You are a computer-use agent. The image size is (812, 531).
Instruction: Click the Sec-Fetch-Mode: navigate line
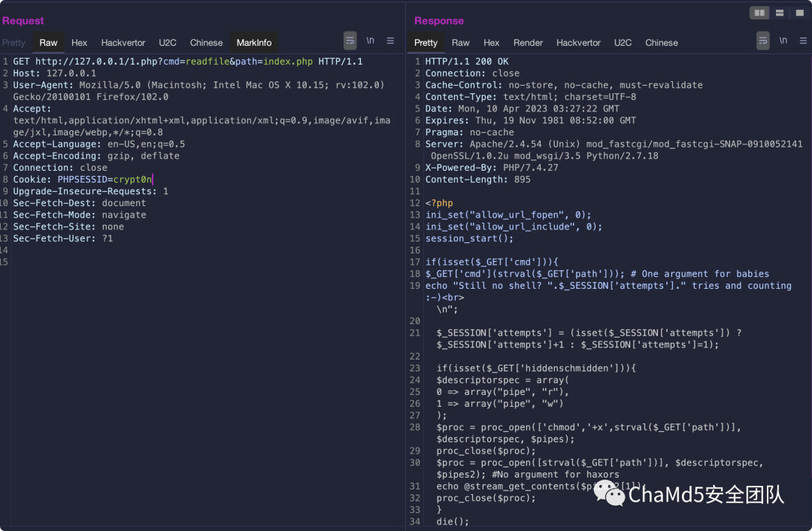[x=79, y=215]
